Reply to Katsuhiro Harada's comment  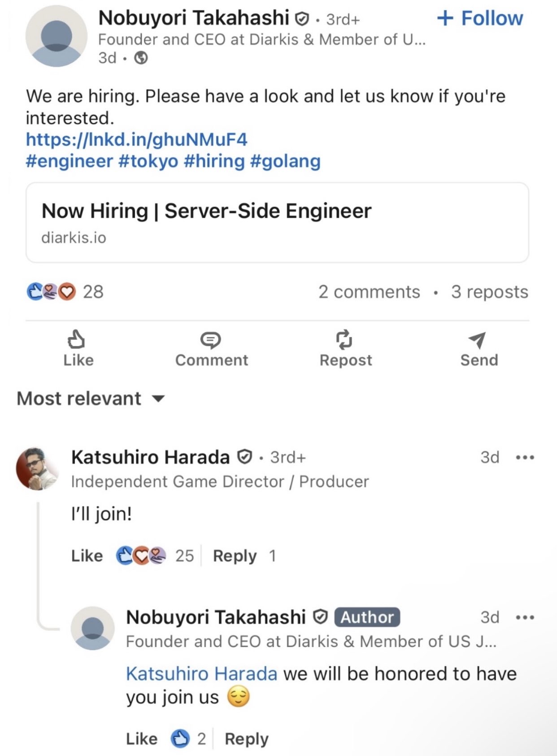point(235,556)
